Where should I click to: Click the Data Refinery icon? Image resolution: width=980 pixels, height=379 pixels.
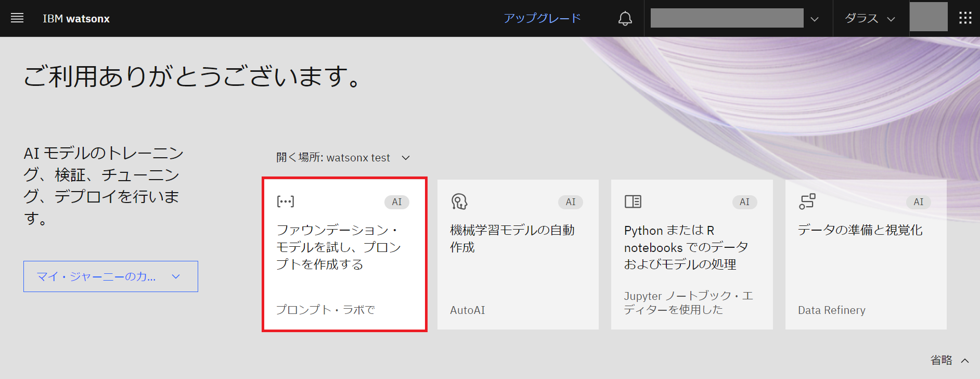[807, 201]
